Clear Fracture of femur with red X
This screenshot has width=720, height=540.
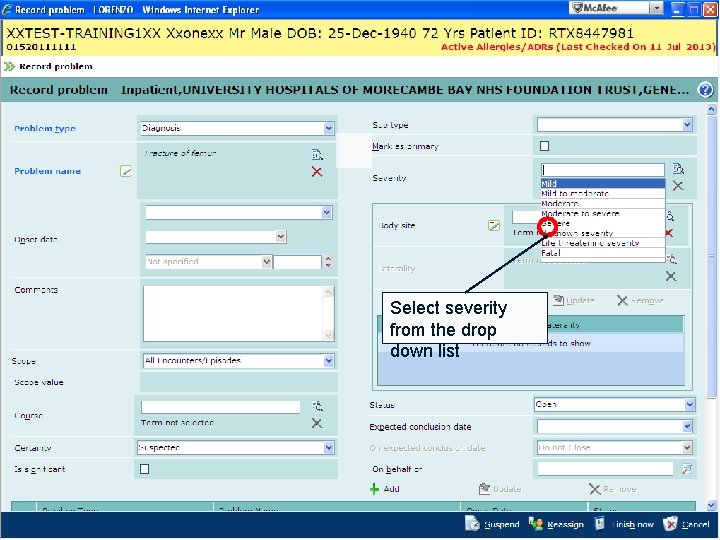317,172
